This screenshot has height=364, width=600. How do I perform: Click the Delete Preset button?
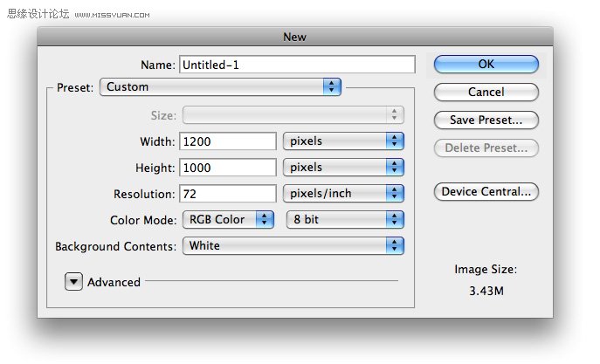click(x=486, y=148)
